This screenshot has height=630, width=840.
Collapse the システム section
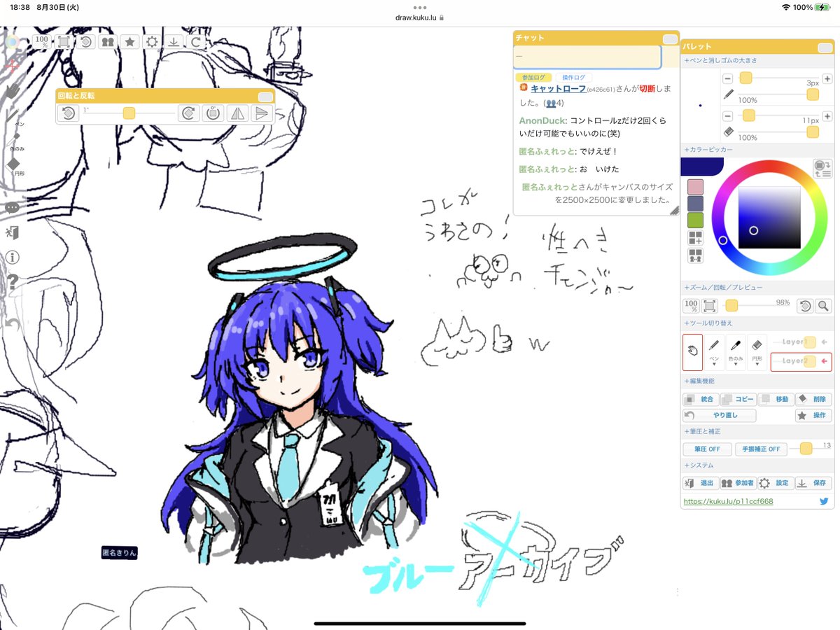[x=698, y=464]
